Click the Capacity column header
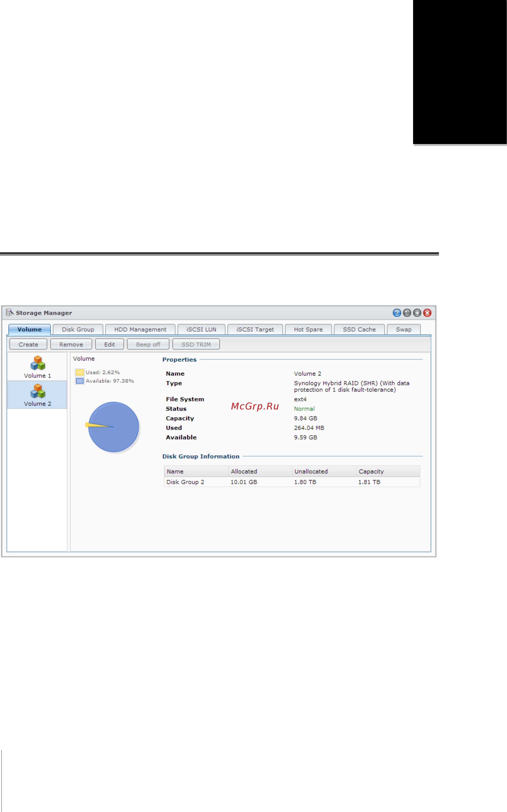This screenshot has width=507, height=812. click(388, 471)
